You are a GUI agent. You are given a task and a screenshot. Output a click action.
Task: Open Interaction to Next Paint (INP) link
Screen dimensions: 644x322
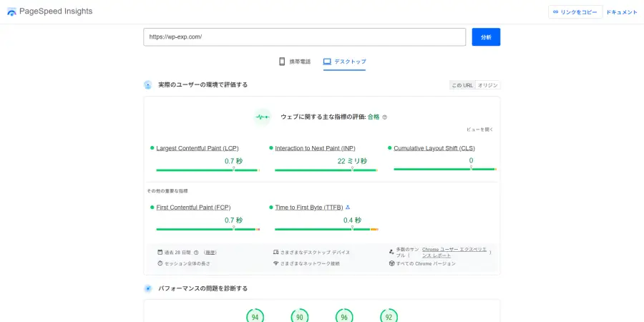click(315, 148)
